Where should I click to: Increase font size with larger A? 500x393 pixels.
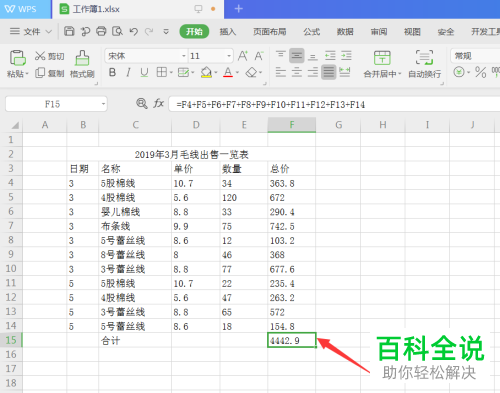click(243, 56)
